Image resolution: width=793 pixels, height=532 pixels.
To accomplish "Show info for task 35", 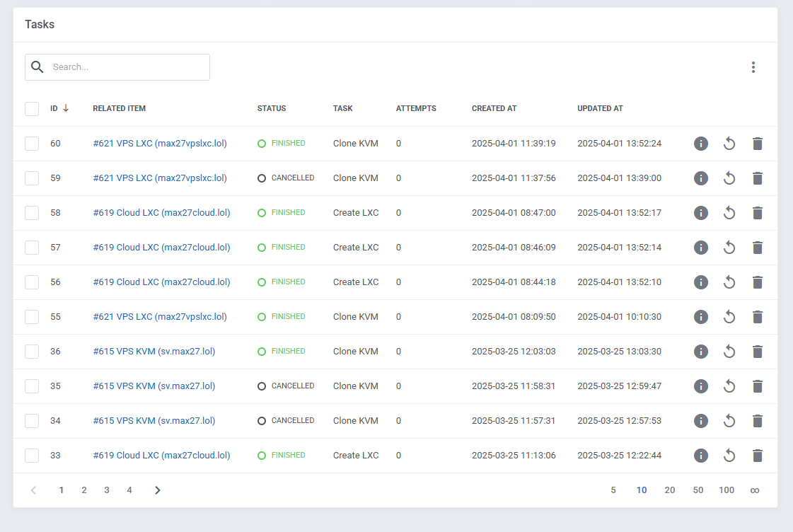I will click(700, 386).
